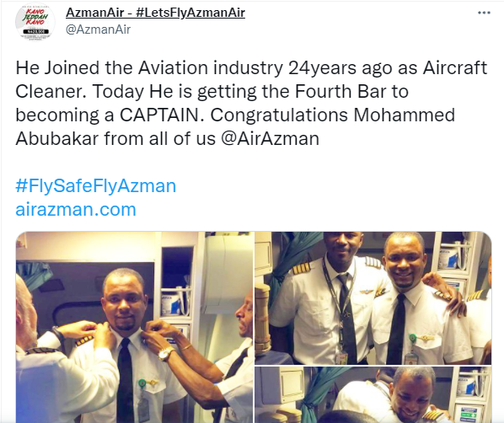The height and width of the screenshot is (423, 504).
Task: Click the green exit sign in bottom-right photo
Action: (x=468, y=414)
